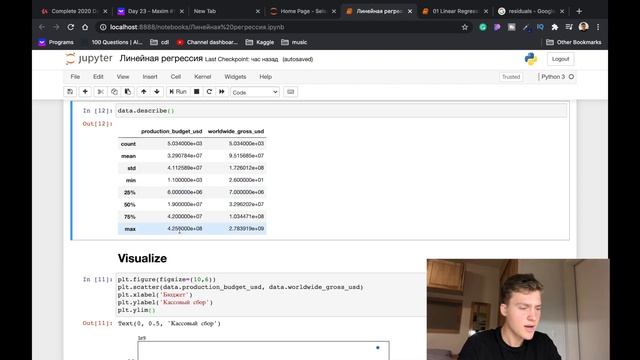Screen dimensions: 640x360
Task: Open the Help menu
Action: [265, 77]
